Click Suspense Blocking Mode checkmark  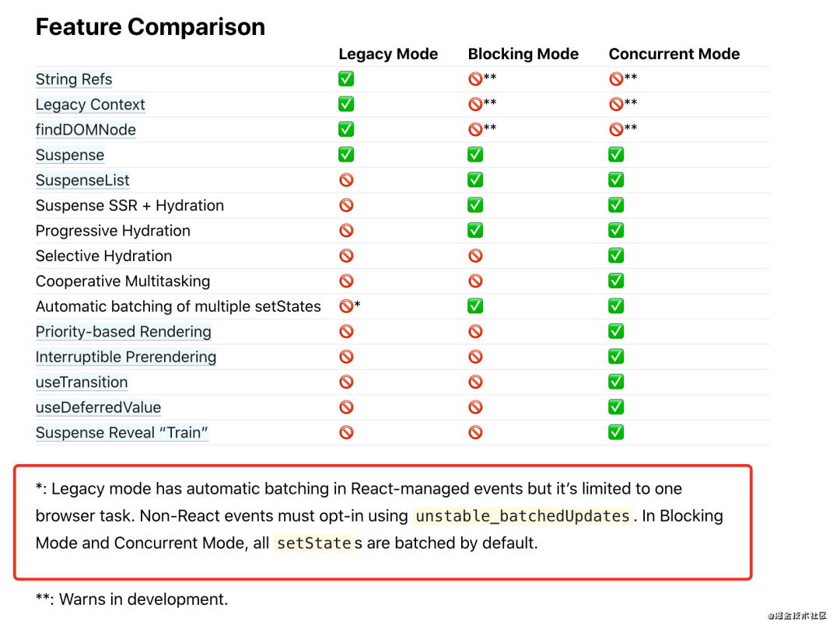475,154
